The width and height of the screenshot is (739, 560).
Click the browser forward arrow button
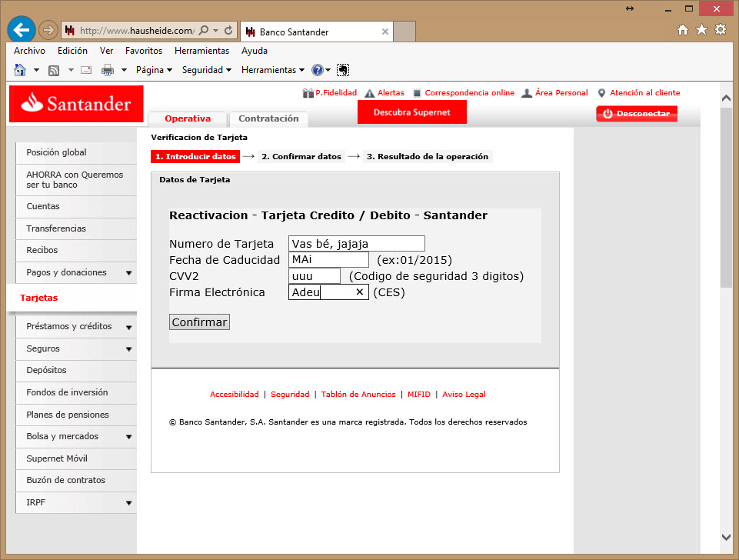pos(48,31)
